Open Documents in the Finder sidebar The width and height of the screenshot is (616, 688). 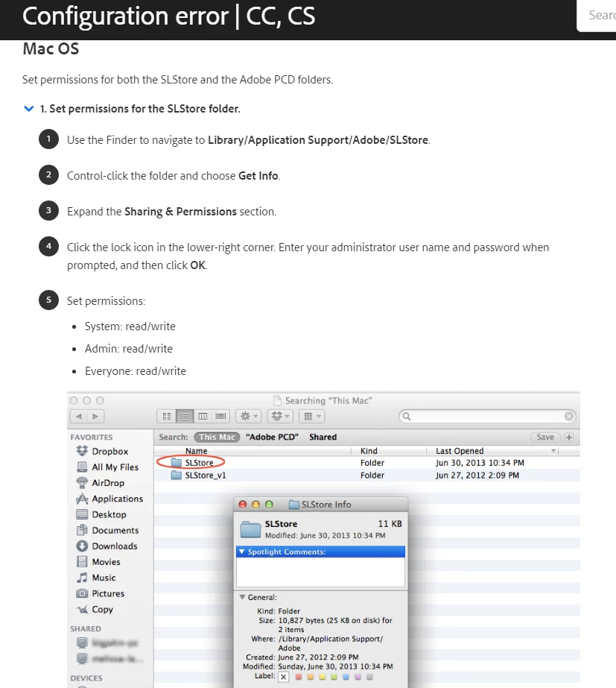pyautogui.click(x=107, y=530)
